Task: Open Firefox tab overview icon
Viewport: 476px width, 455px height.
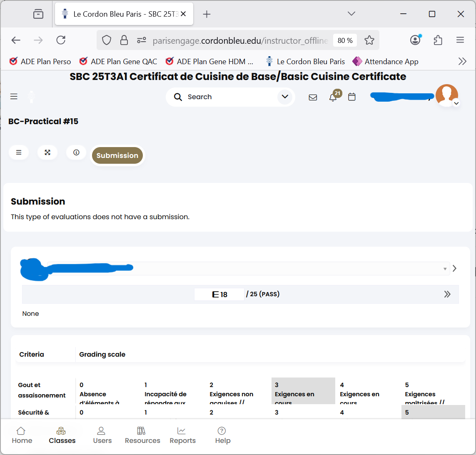Action: coord(38,14)
